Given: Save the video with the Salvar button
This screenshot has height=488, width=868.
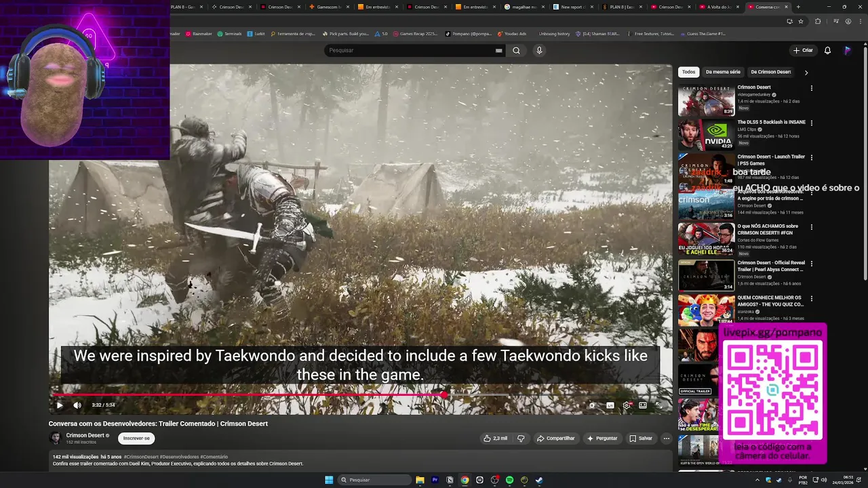Looking at the screenshot, I should point(641,439).
